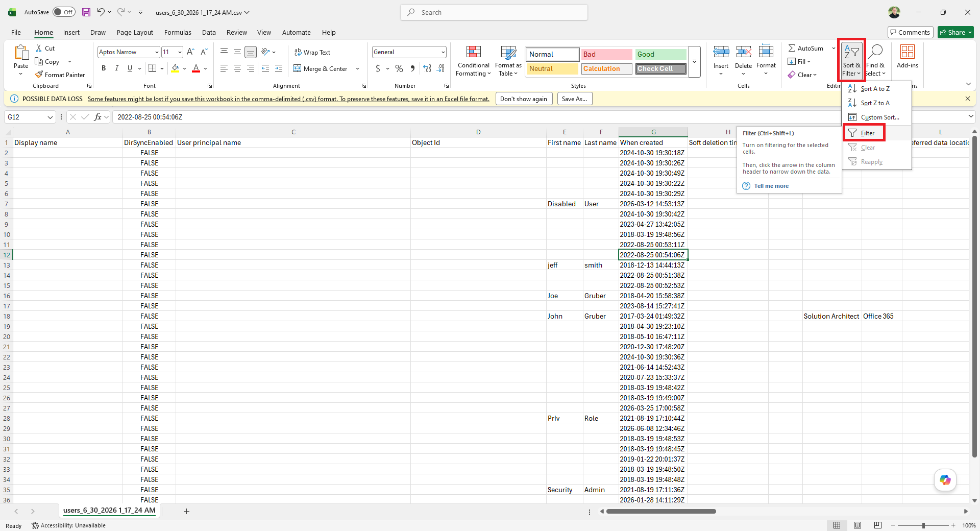Follow the Tell me more link

pyautogui.click(x=771, y=186)
